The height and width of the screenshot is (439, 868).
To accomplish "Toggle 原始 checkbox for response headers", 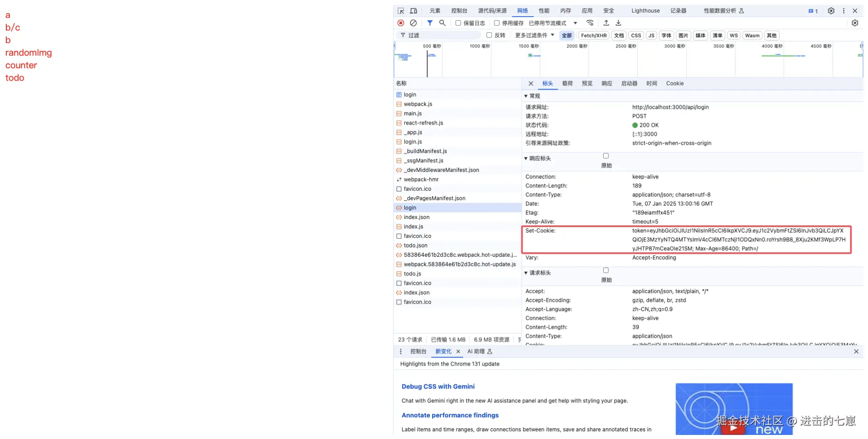I will (606, 156).
